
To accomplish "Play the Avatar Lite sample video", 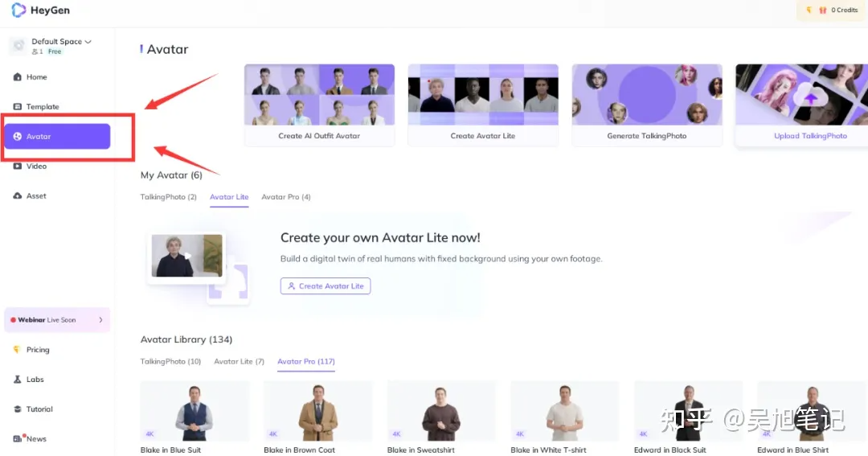I will pyautogui.click(x=187, y=256).
